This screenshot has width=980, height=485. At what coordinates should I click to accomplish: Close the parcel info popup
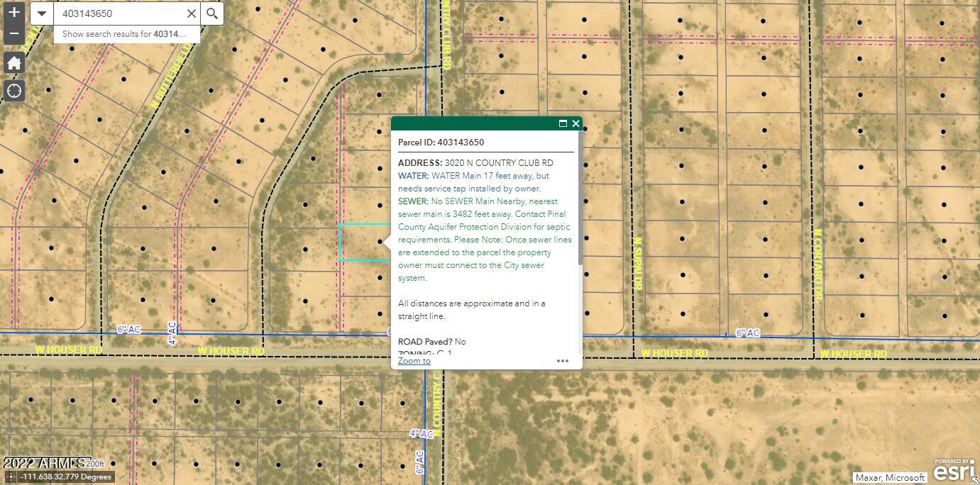point(576,123)
